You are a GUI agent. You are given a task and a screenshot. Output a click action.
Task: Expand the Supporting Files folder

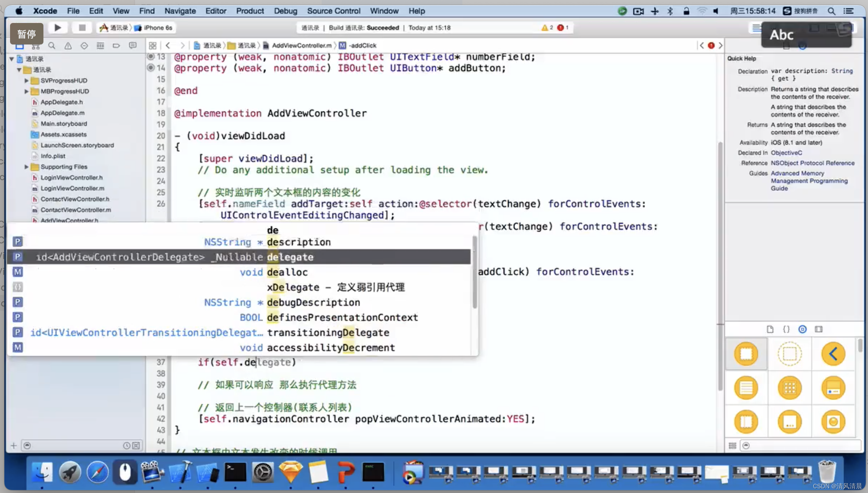26,166
